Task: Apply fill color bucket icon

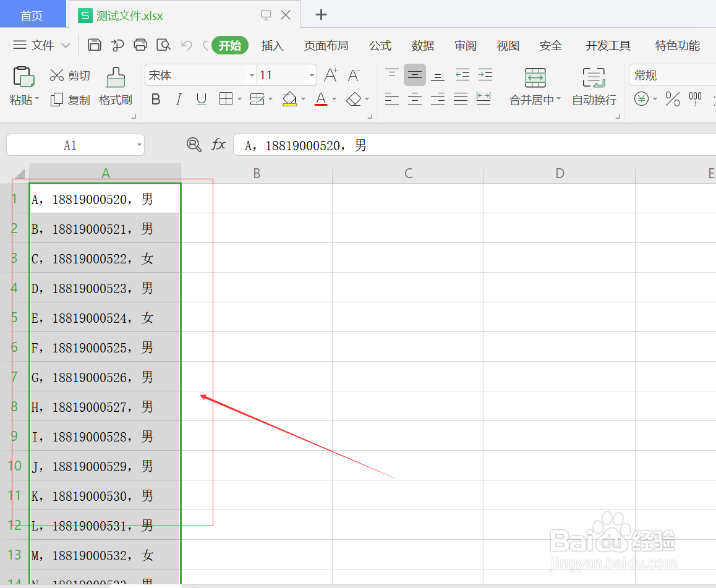Action: [289, 99]
